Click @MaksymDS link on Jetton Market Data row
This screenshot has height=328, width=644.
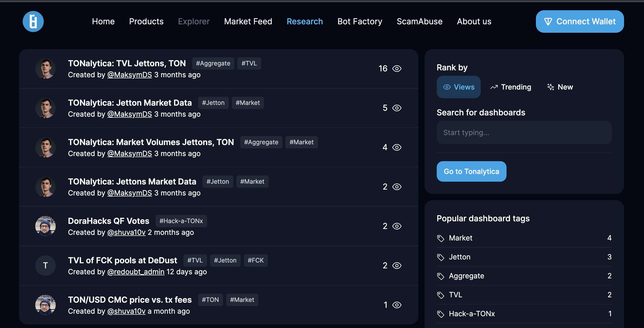[x=130, y=114]
